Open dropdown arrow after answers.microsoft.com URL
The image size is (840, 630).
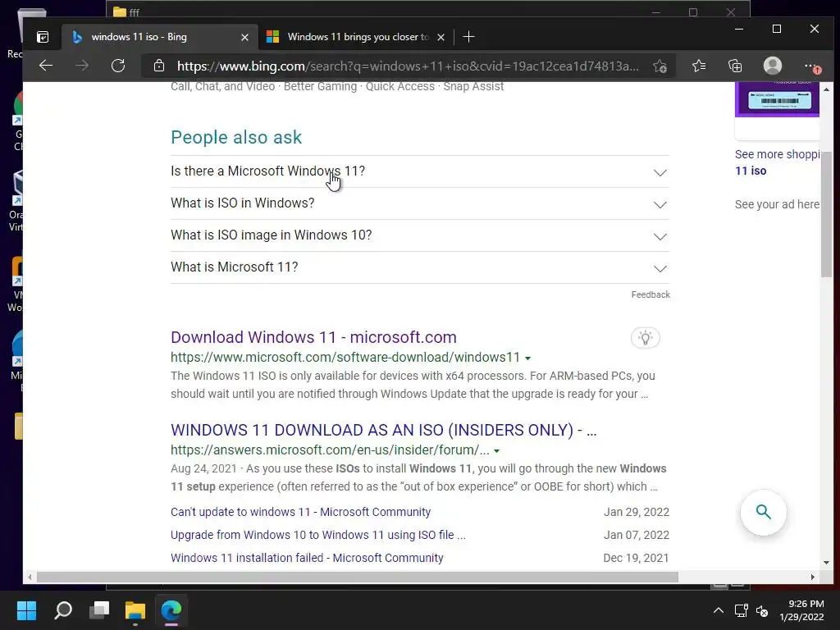click(496, 451)
